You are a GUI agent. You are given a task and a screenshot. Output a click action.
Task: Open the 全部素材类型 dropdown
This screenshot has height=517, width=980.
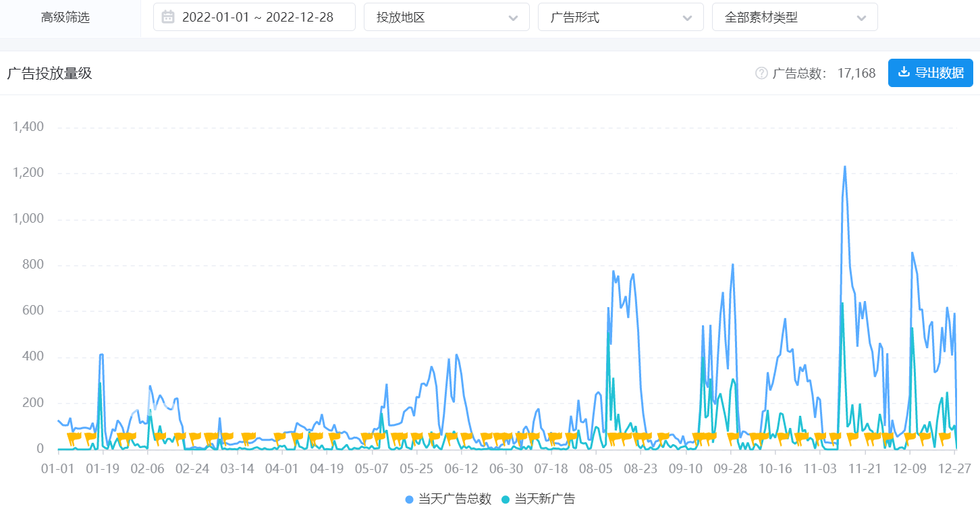click(794, 17)
